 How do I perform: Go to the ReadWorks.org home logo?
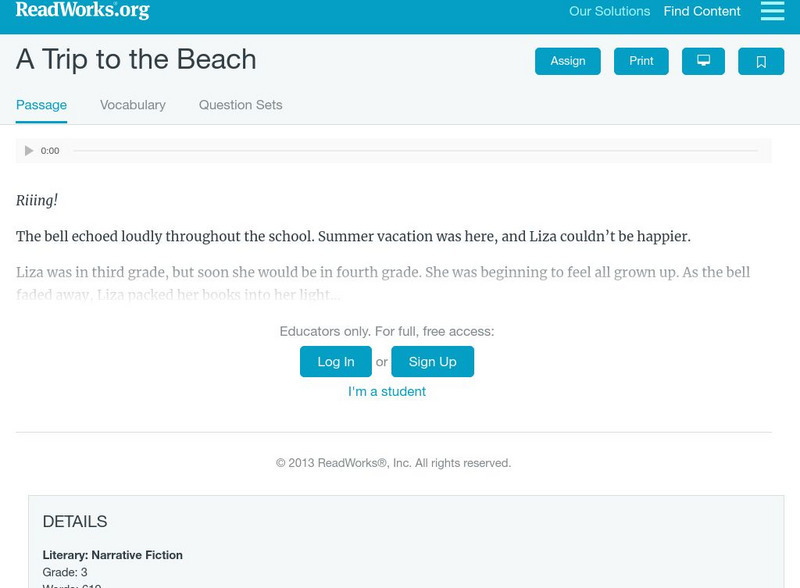[82, 11]
